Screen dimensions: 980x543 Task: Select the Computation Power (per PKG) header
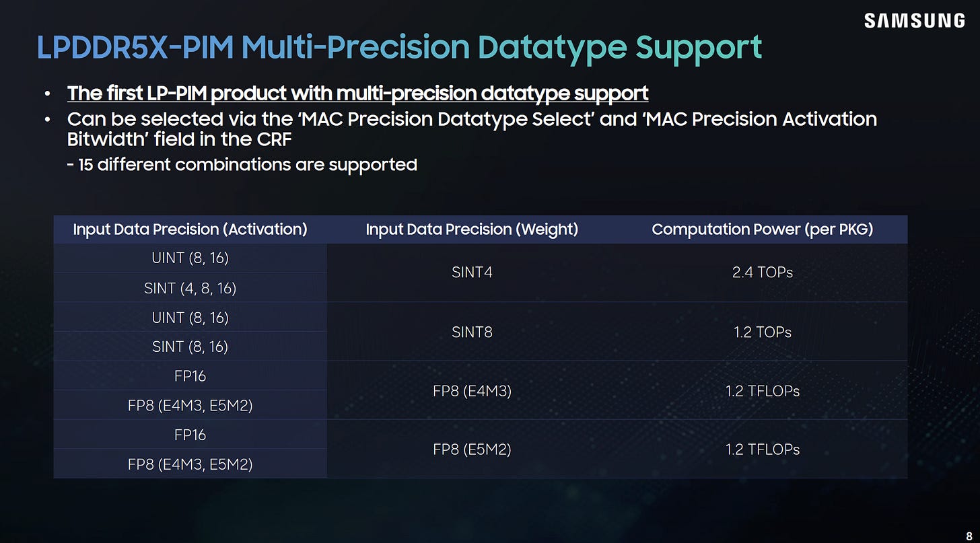pyautogui.click(x=762, y=229)
